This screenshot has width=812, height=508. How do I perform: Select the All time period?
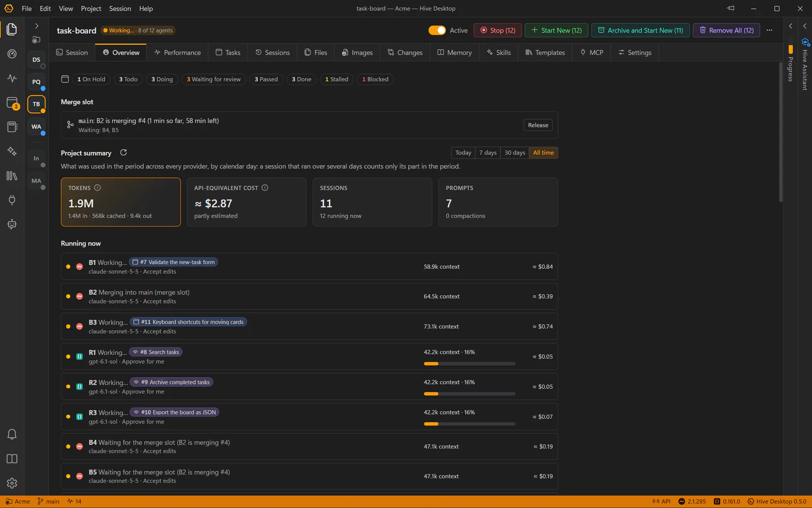[x=544, y=152]
